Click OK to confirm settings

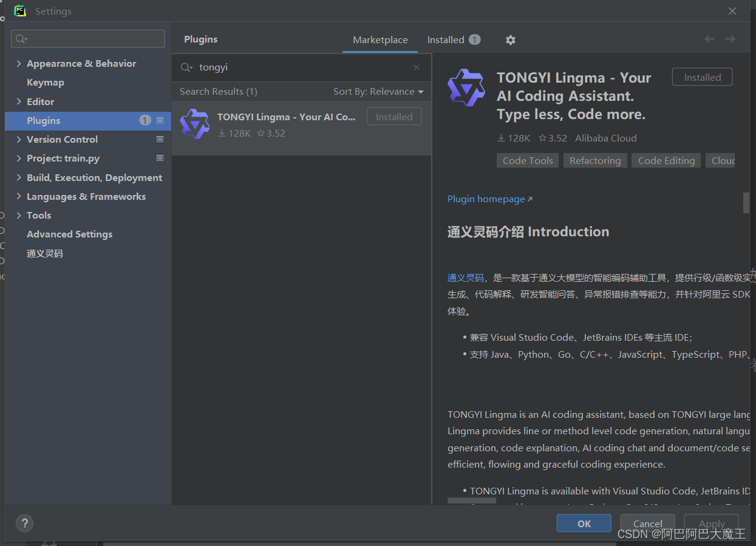click(584, 524)
